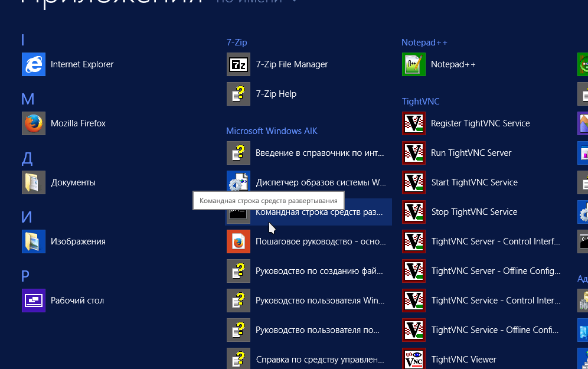Click the Register TightVNC Service label
The width and height of the screenshot is (588, 369).
click(481, 123)
